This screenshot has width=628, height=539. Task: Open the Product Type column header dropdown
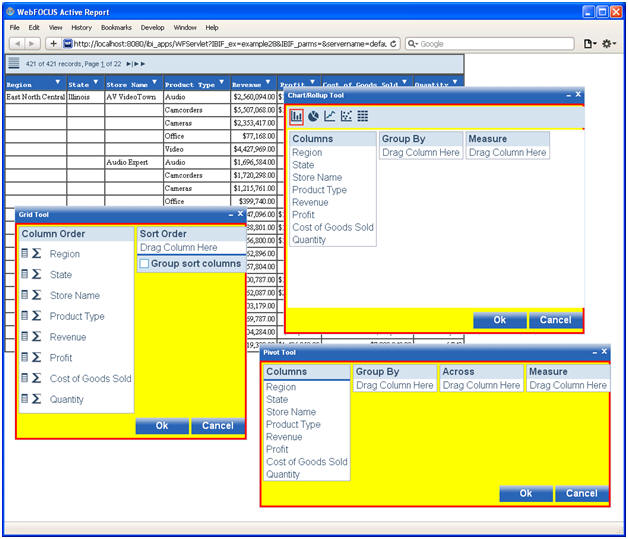pos(221,82)
